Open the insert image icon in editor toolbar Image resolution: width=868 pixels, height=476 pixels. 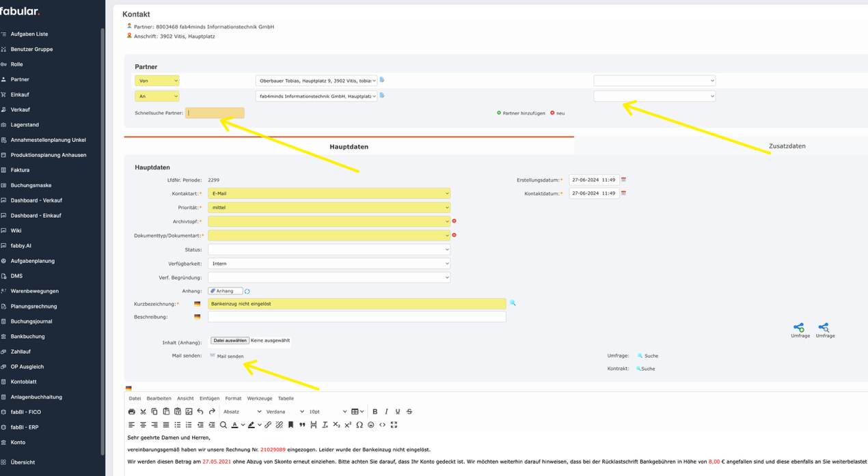pyautogui.click(x=189, y=411)
